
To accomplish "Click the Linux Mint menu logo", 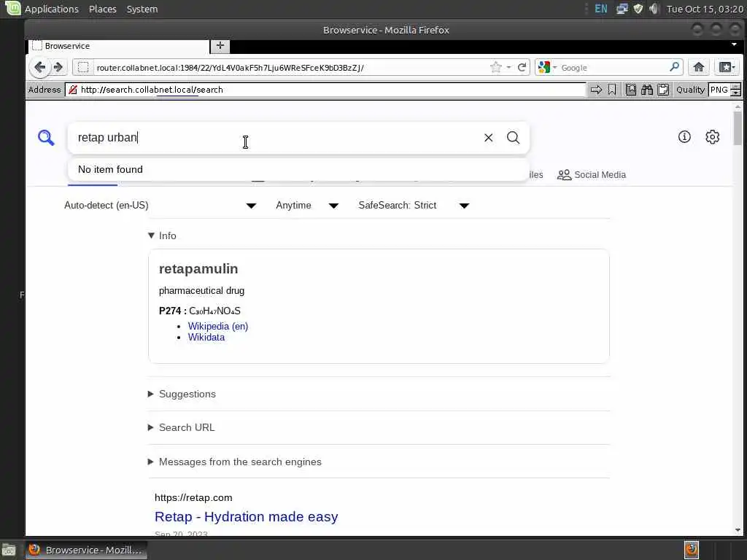I will [x=13, y=8].
